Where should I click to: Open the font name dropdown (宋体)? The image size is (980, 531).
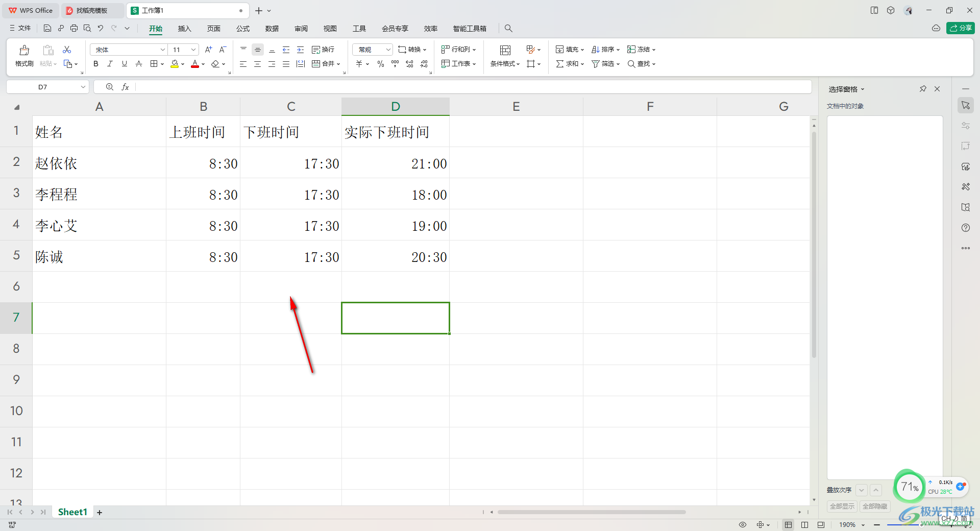point(163,50)
